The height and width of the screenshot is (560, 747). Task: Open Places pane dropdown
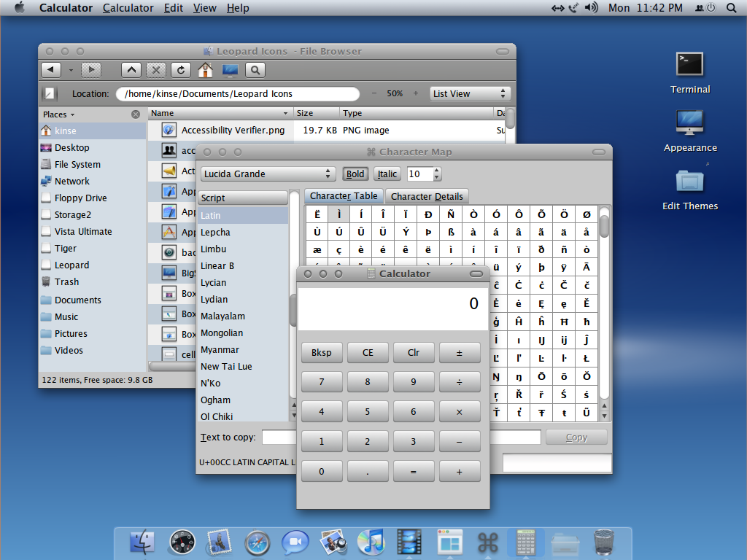click(x=59, y=114)
